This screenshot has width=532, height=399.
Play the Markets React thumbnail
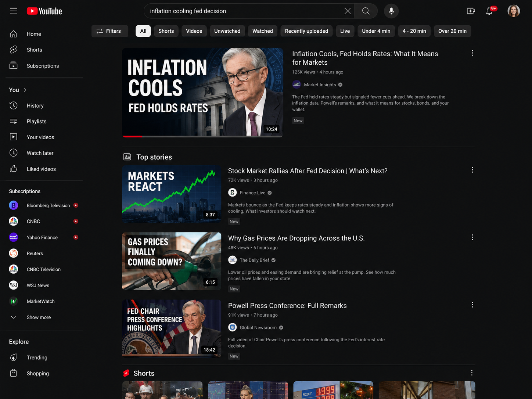pos(172,194)
